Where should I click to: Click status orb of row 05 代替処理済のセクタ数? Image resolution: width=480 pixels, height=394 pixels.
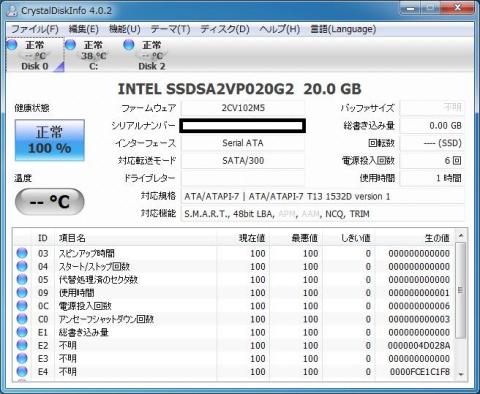22,279
